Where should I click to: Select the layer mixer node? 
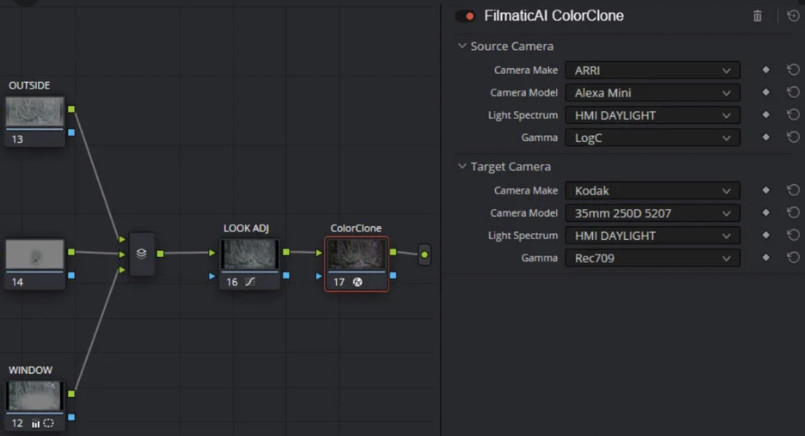click(142, 254)
